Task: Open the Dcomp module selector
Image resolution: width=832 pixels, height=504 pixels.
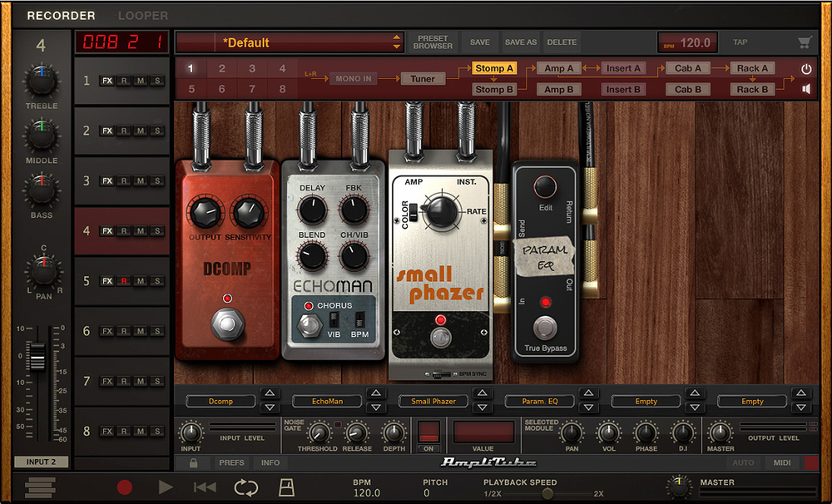Action: [x=220, y=401]
